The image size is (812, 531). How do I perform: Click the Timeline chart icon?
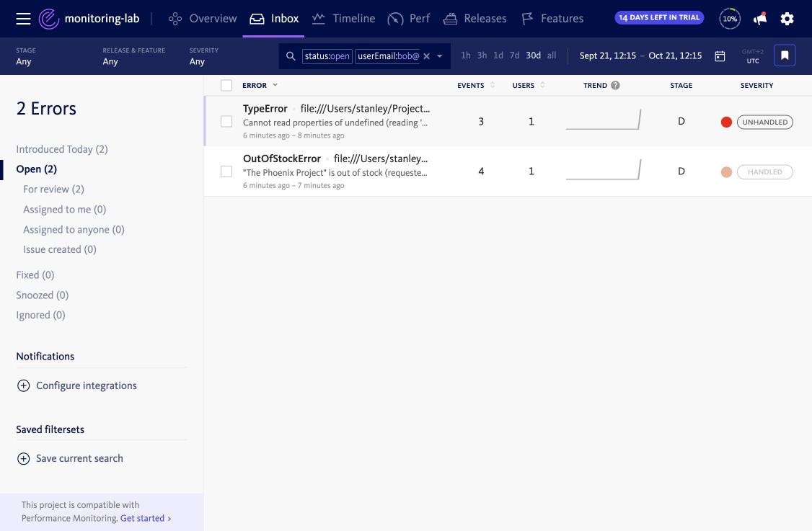(319, 19)
